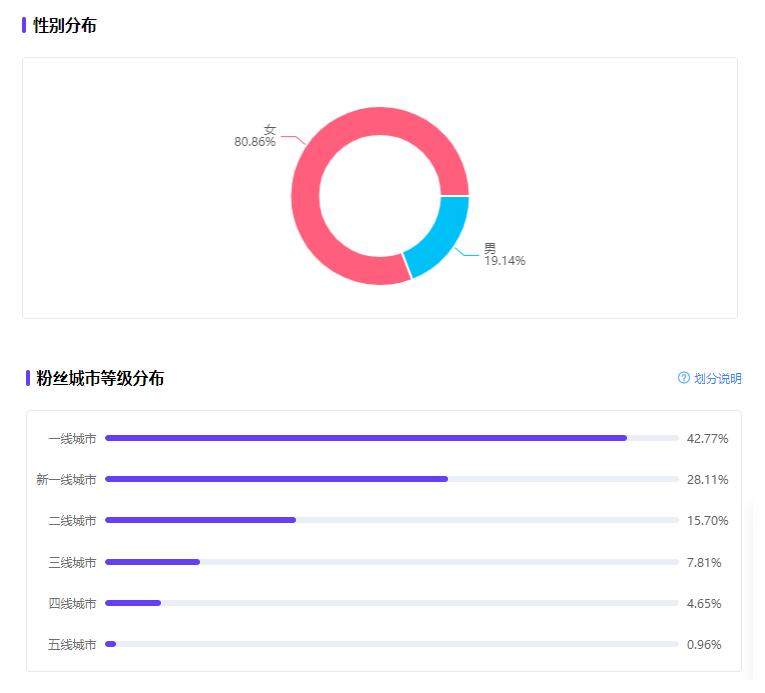
Task: Click the 五线城市 progress bar
Action: [392, 644]
